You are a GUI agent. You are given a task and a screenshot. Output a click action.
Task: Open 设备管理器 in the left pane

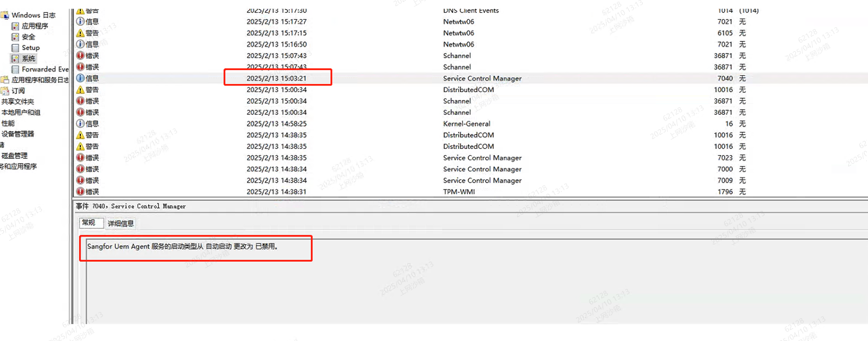[x=17, y=134]
